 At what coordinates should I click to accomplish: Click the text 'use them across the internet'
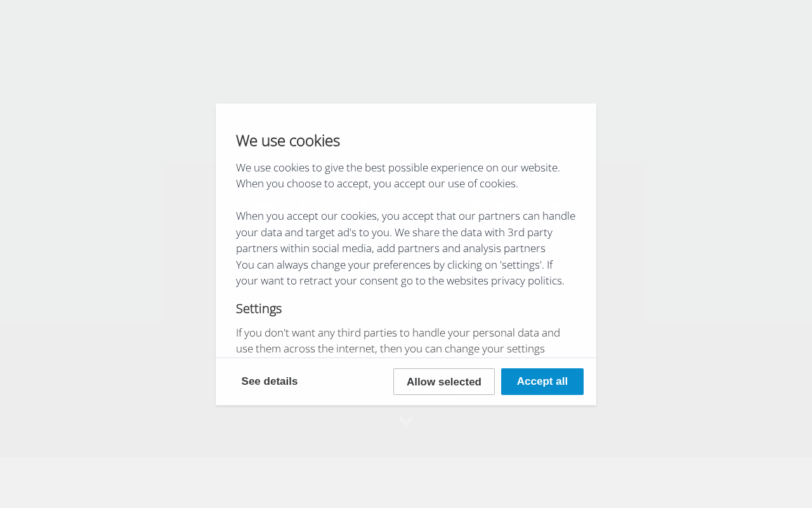(x=306, y=349)
